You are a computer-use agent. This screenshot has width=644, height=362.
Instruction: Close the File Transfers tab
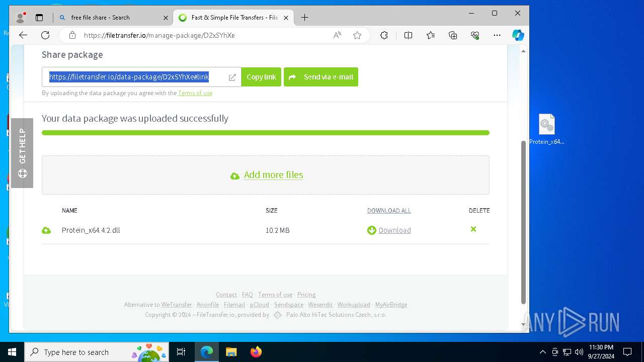[x=286, y=18]
